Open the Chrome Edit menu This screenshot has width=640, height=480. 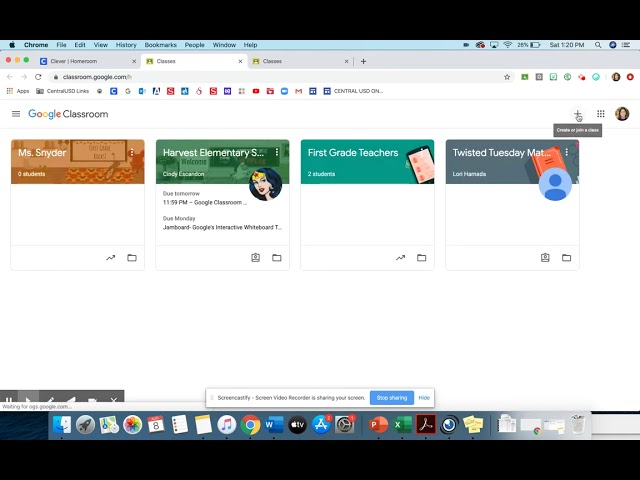click(80, 45)
